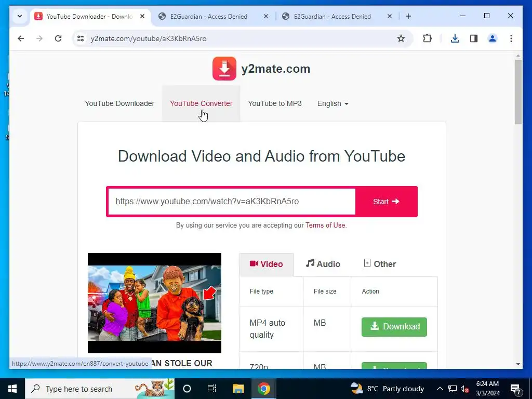Open tab search chevron at top left
This screenshot has width=532, height=399.
click(x=20, y=16)
